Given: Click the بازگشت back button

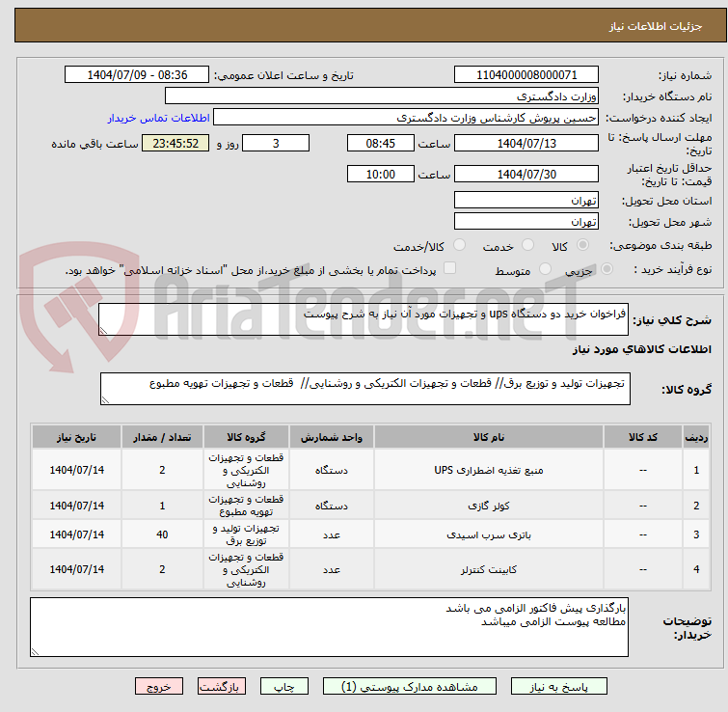Looking at the screenshot, I should coord(222,687).
